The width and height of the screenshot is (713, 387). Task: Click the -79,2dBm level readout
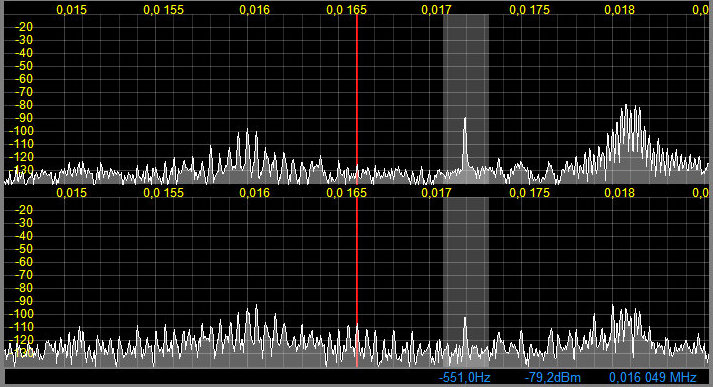[552, 377]
